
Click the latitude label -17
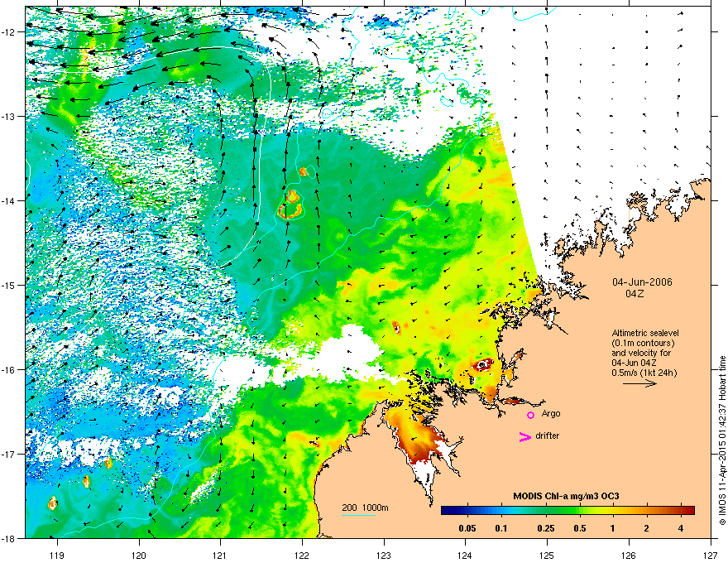[x=8, y=454]
